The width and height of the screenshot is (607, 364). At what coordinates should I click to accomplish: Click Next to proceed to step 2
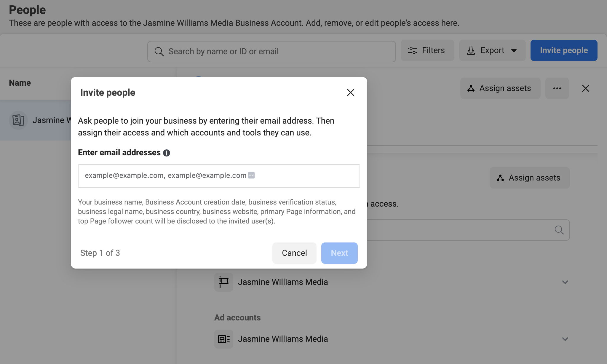[339, 253]
